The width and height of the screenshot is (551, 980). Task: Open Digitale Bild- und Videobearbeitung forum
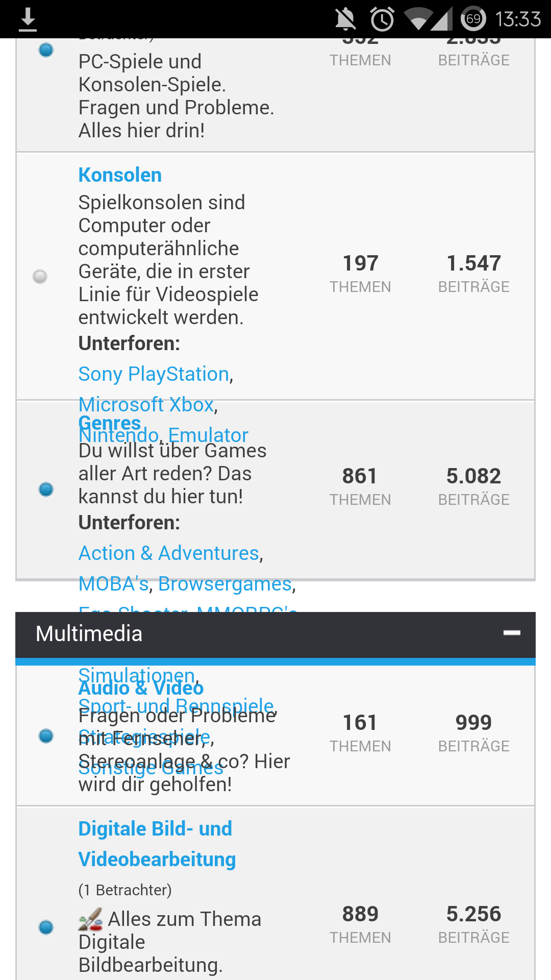click(x=156, y=844)
